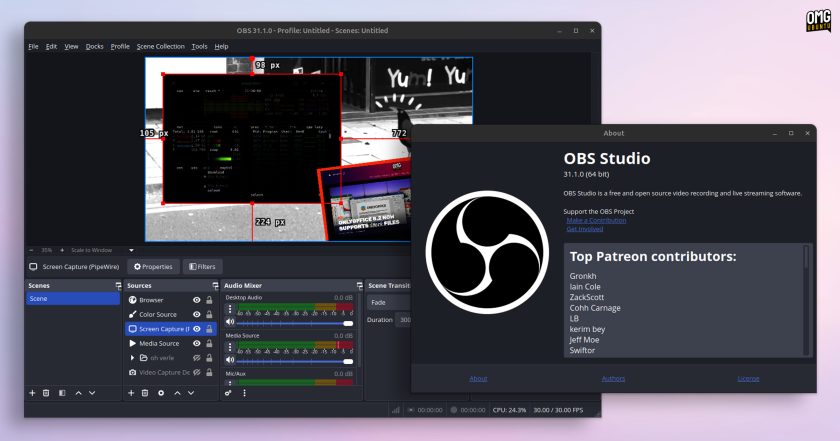This screenshot has width=840, height=441.
Task: Remove the selected source with the Sources trash icon
Action: pos(145,393)
